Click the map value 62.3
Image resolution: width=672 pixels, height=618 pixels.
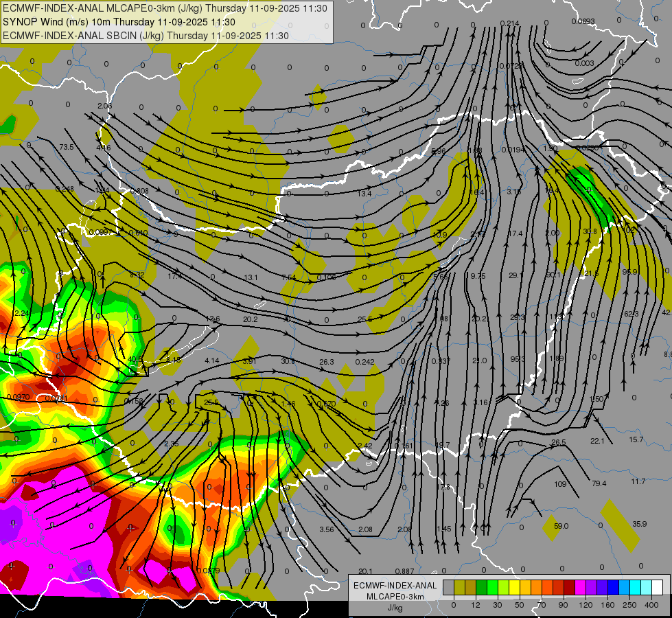click(x=632, y=314)
